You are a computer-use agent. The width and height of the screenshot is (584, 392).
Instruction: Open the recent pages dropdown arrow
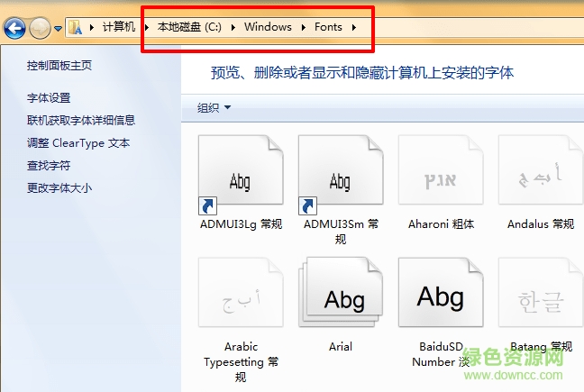point(58,28)
